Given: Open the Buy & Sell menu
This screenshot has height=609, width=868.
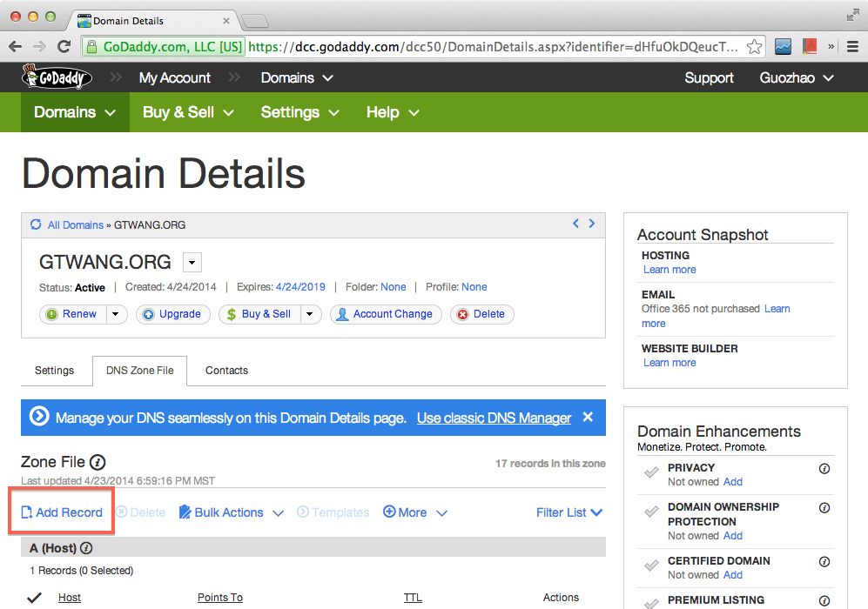Looking at the screenshot, I should pyautogui.click(x=188, y=112).
